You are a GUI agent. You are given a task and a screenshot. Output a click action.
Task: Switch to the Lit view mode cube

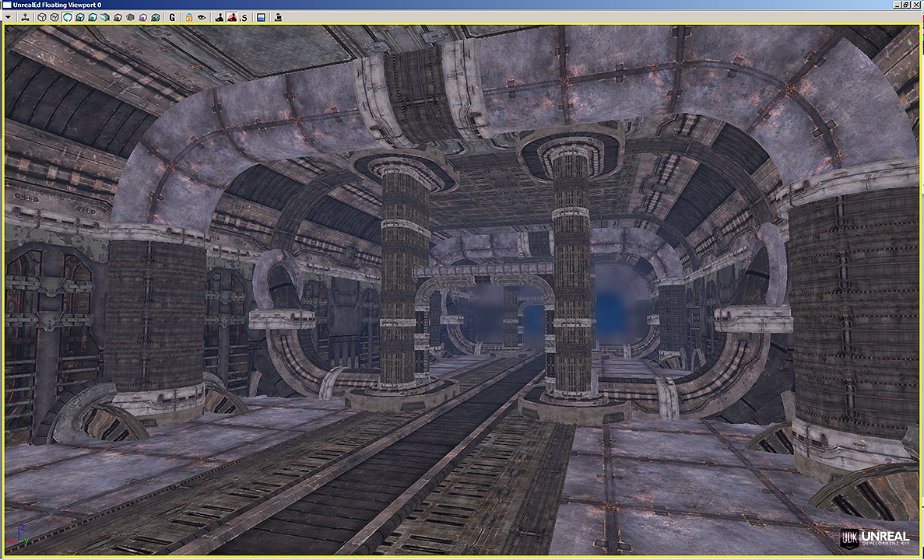coord(79,18)
